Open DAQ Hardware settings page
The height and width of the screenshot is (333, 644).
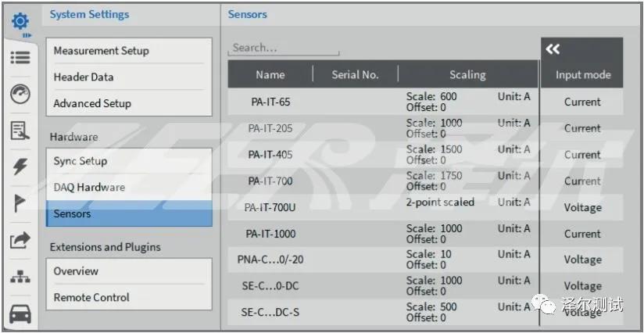[89, 188]
